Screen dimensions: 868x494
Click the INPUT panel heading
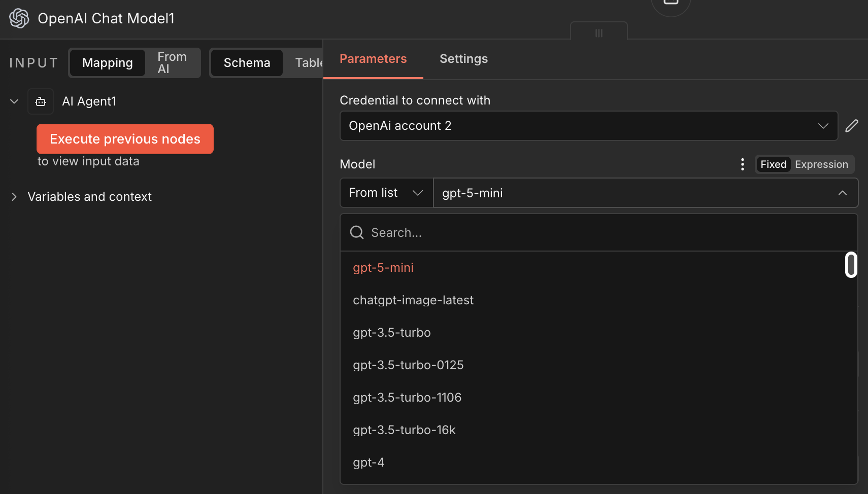(x=34, y=63)
